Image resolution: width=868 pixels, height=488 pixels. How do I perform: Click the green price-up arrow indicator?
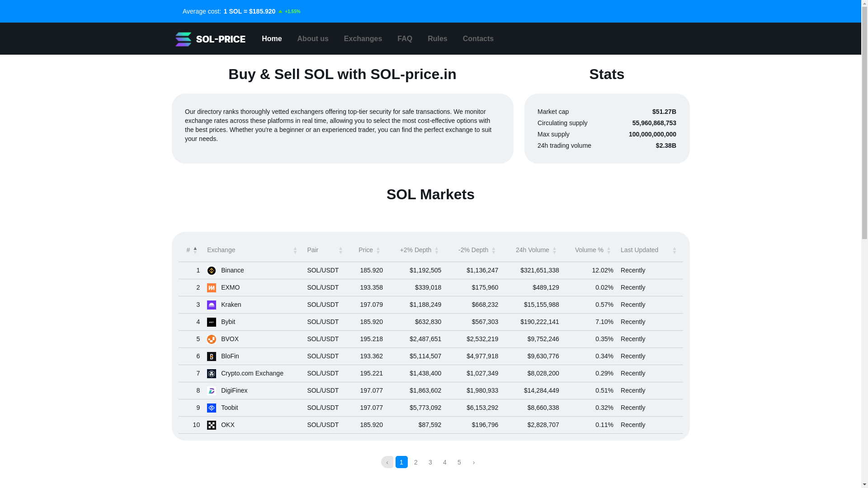[280, 11]
